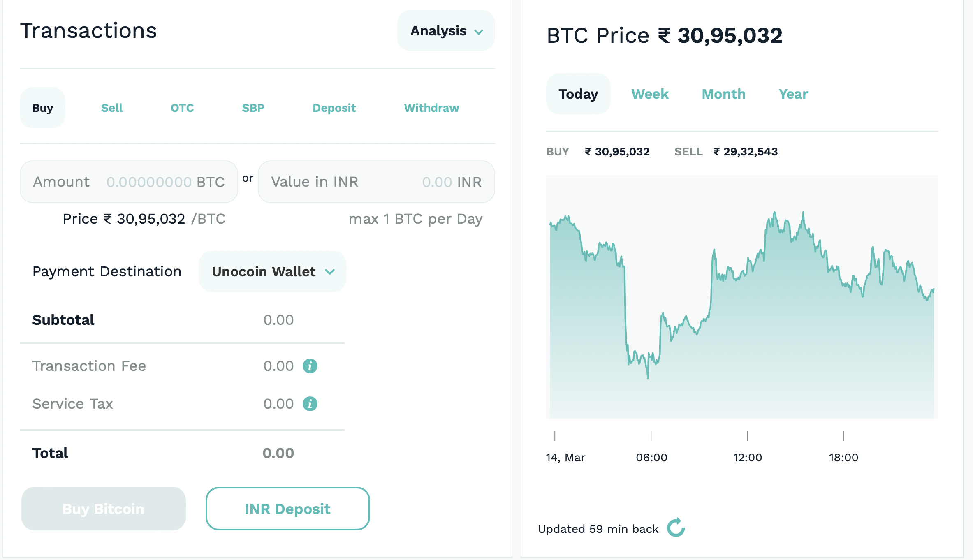Click the INR Deposit button

287,509
